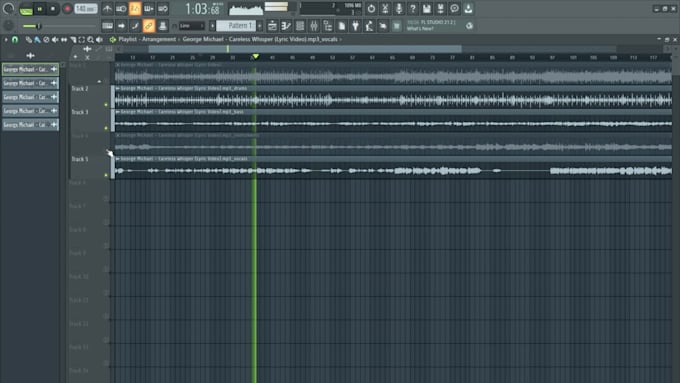The image size is (680, 383).
Task: Select the playlist slice tool
Action: pyautogui.click(x=73, y=39)
